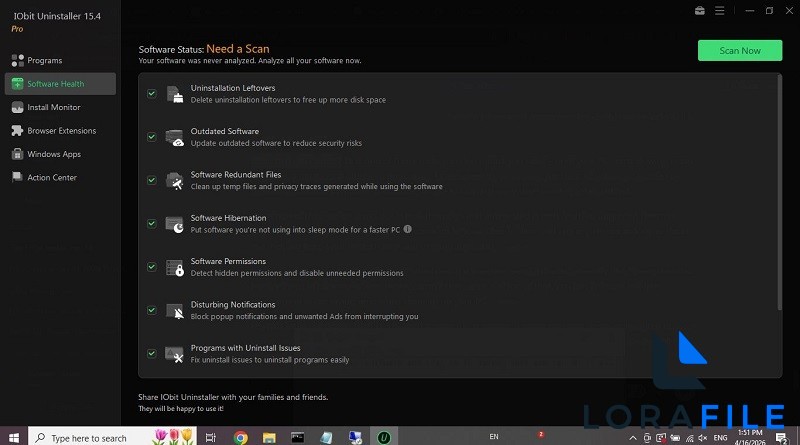Image resolution: width=800 pixels, height=445 pixels.
Task: Open Browser Extensions puzzle icon
Action: coord(17,131)
